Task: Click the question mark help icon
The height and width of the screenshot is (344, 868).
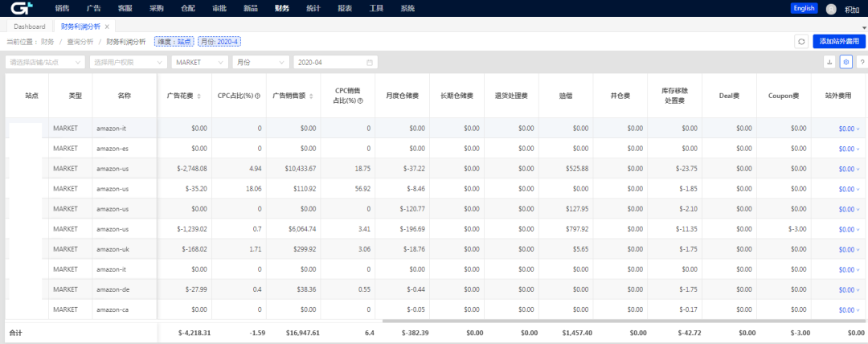Action: [862, 62]
